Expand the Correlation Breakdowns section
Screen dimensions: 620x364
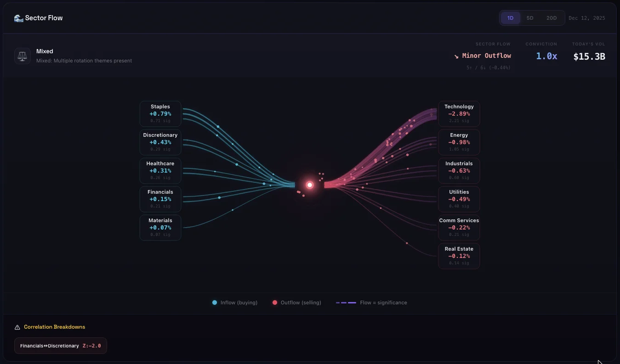pyautogui.click(x=55, y=327)
